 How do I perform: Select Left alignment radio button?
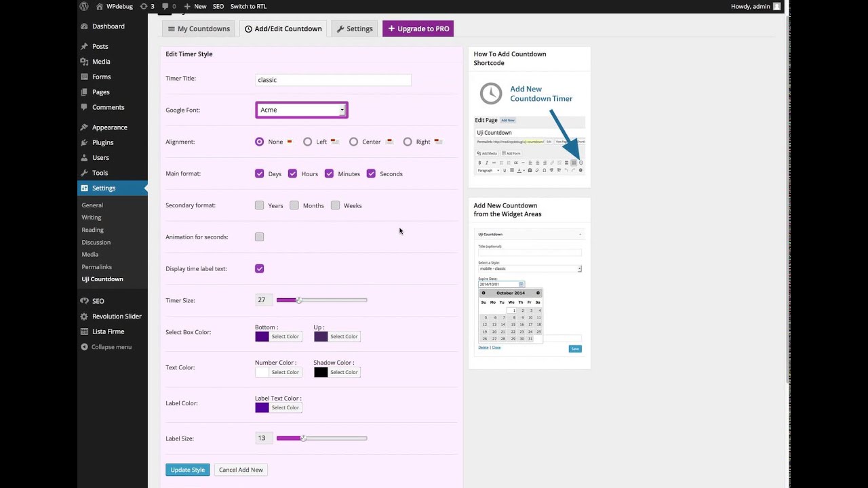coord(307,142)
